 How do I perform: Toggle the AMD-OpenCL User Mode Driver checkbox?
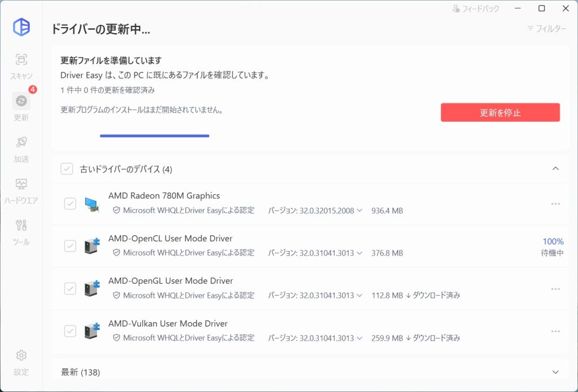click(x=70, y=246)
